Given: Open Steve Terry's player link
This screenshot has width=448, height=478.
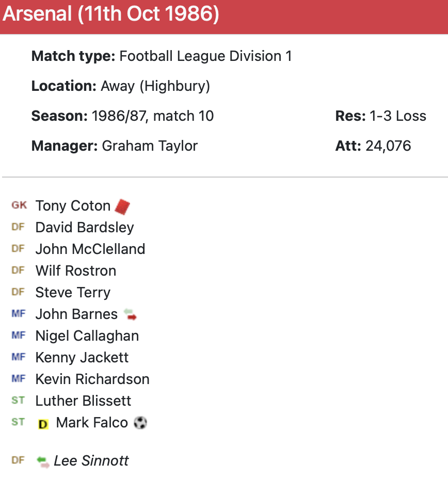Looking at the screenshot, I should (x=73, y=293).
